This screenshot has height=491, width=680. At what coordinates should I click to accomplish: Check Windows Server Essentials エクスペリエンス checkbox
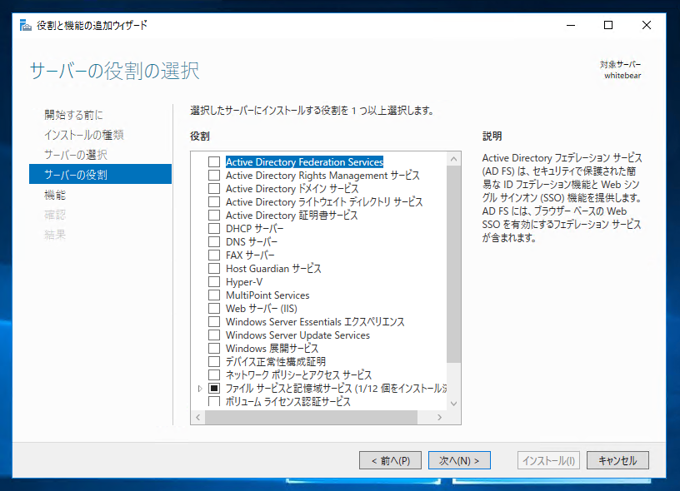(214, 322)
